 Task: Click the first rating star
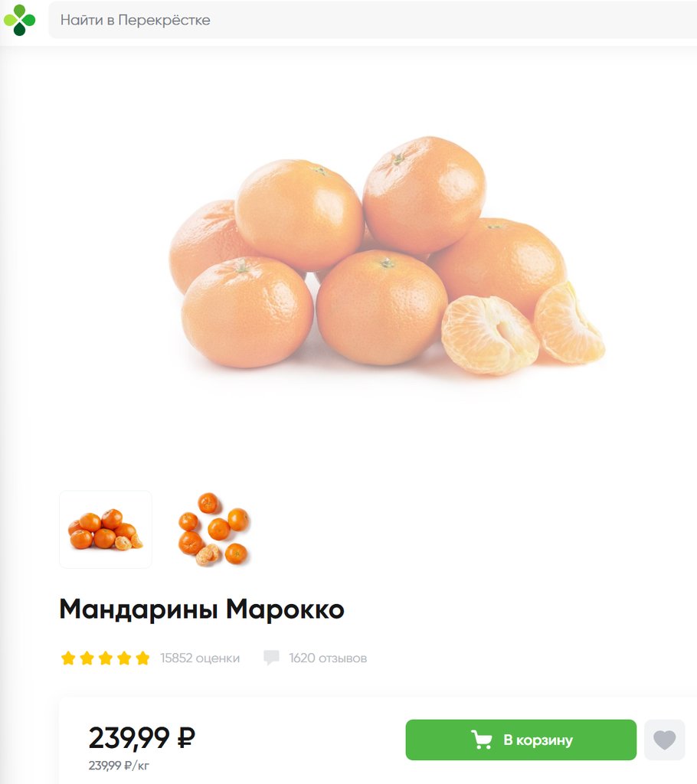pos(68,658)
